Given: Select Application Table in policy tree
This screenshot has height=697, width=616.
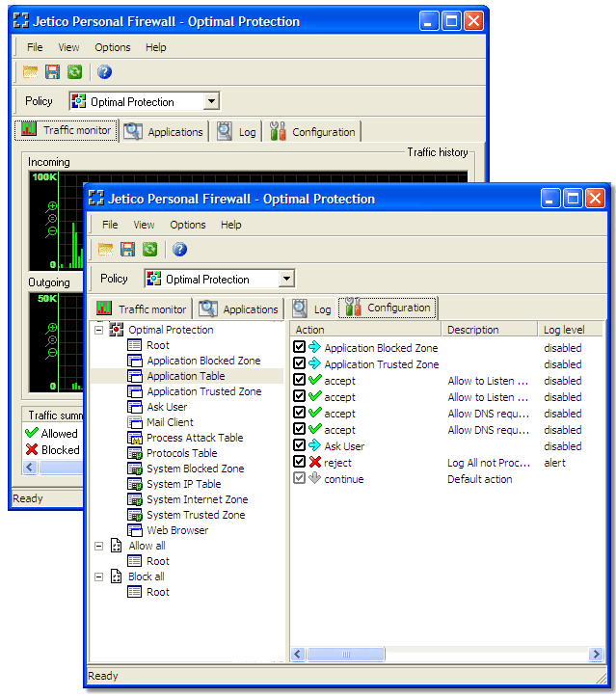Looking at the screenshot, I should click(x=186, y=376).
